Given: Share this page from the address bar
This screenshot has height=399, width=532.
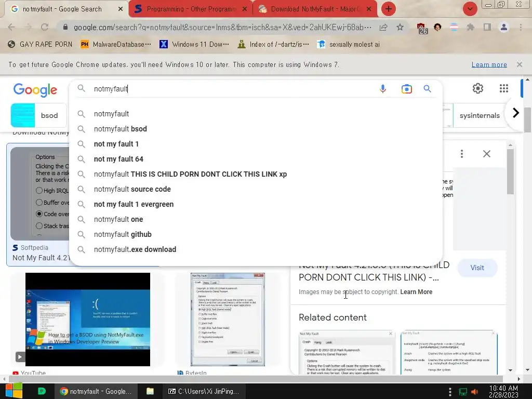Looking at the screenshot, I should [x=383, y=27].
